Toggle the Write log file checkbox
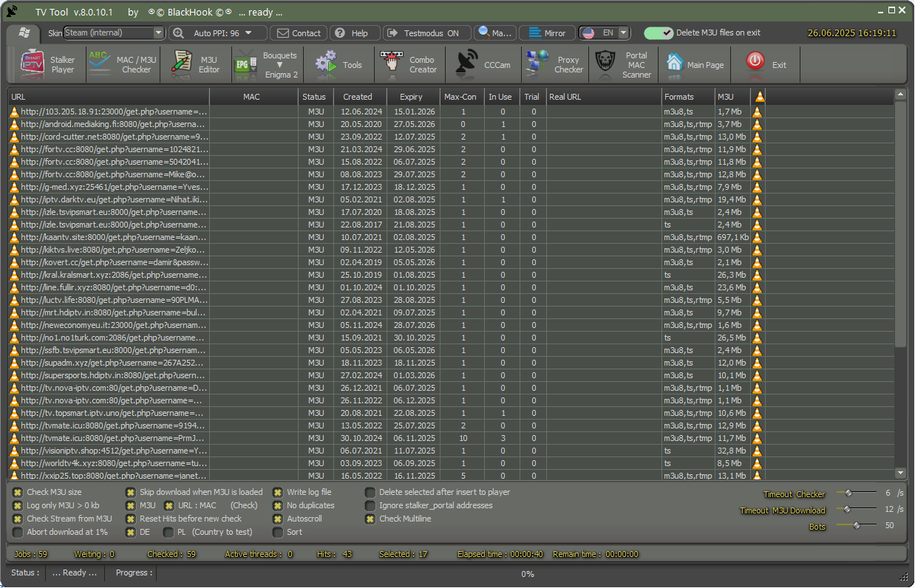 (278, 493)
